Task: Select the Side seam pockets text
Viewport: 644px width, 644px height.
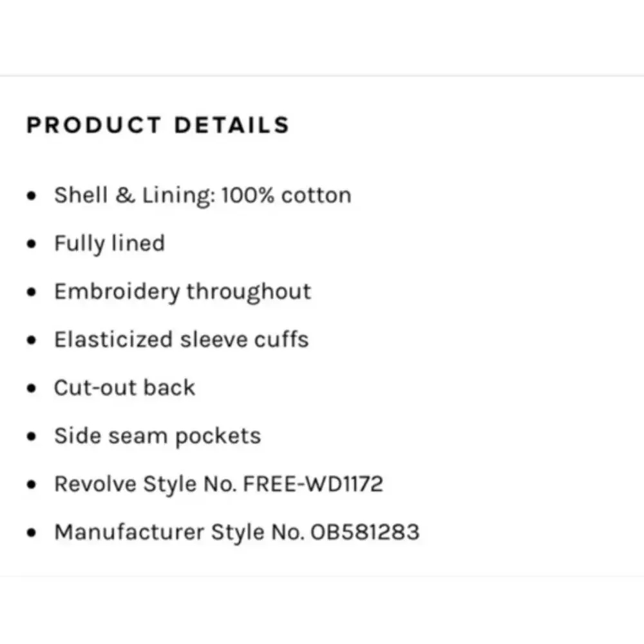Action: 158,436
